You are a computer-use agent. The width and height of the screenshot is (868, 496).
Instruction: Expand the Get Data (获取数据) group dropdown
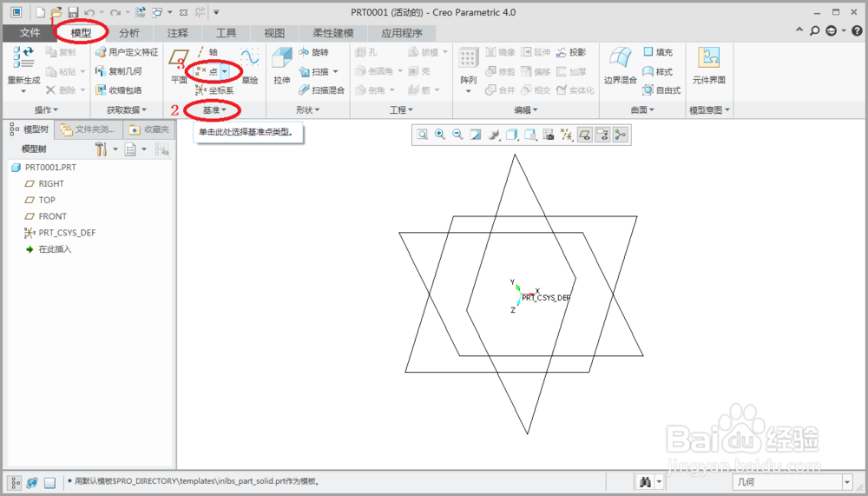(127, 110)
